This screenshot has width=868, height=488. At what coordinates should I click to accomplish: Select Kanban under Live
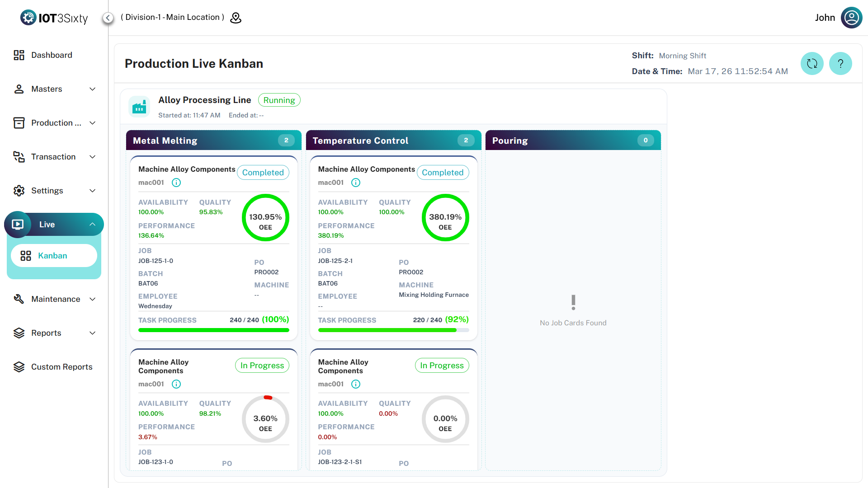53,256
